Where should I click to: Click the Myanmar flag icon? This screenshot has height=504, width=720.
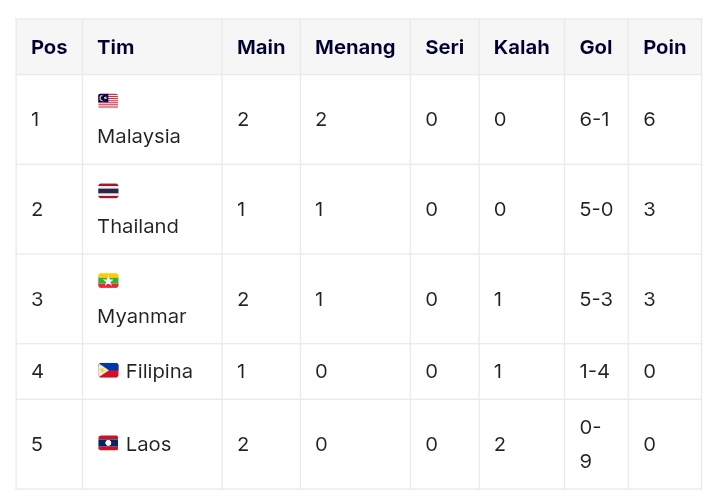click(108, 280)
